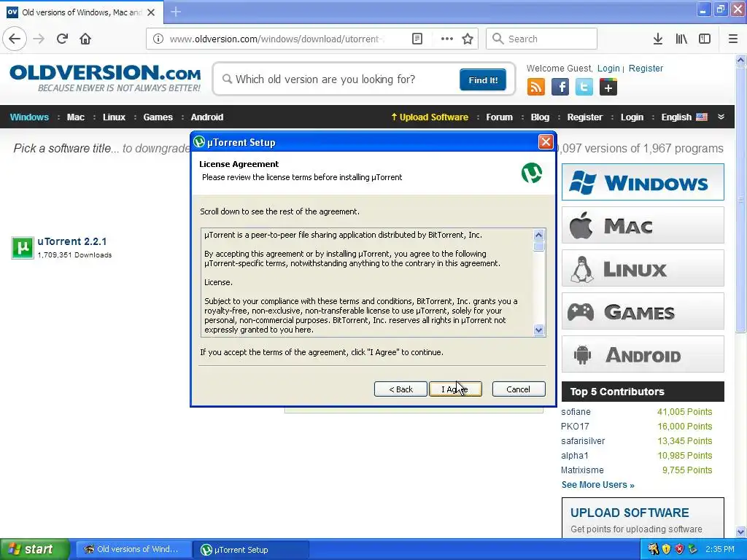
Task: Open the Forum nav link
Action: click(x=499, y=117)
